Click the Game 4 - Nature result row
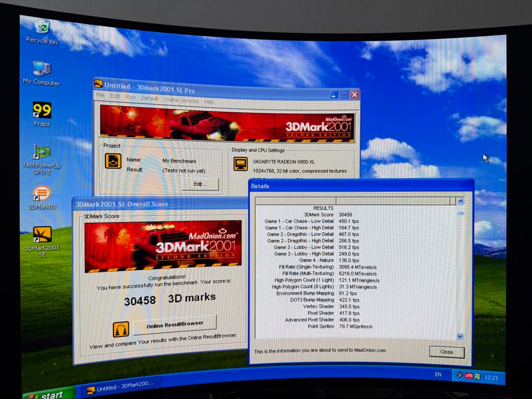 [329, 260]
